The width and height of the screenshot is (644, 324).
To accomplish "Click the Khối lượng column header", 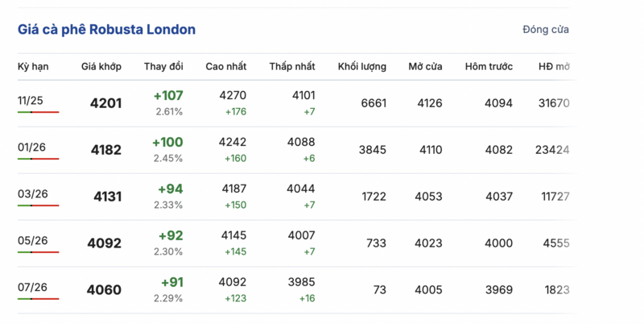I will pos(361,66).
